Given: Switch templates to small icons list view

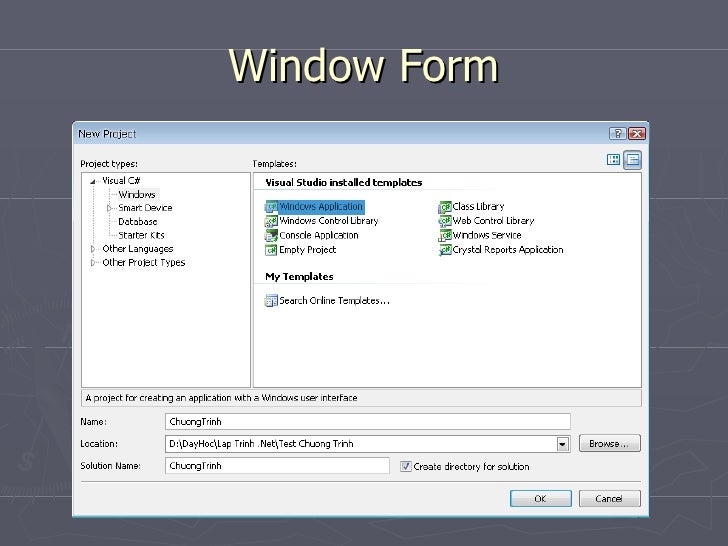Looking at the screenshot, I should tap(632, 160).
